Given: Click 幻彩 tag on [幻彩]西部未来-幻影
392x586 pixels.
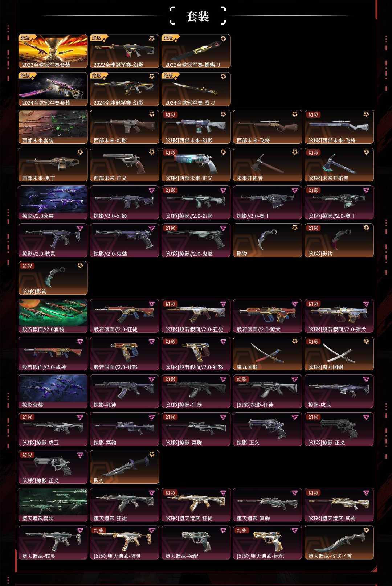Looking at the screenshot, I should [x=170, y=115].
